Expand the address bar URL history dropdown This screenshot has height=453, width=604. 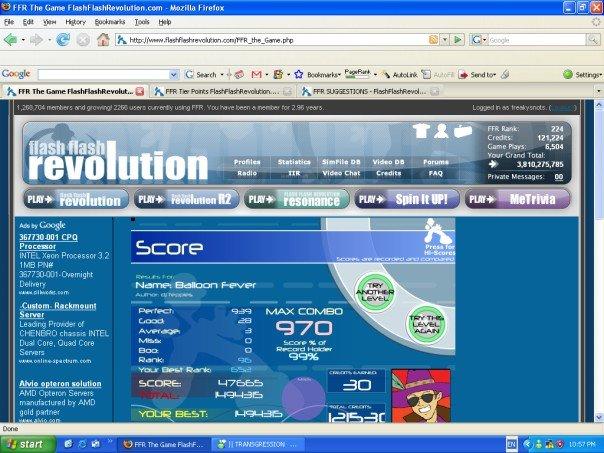click(445, 40)
